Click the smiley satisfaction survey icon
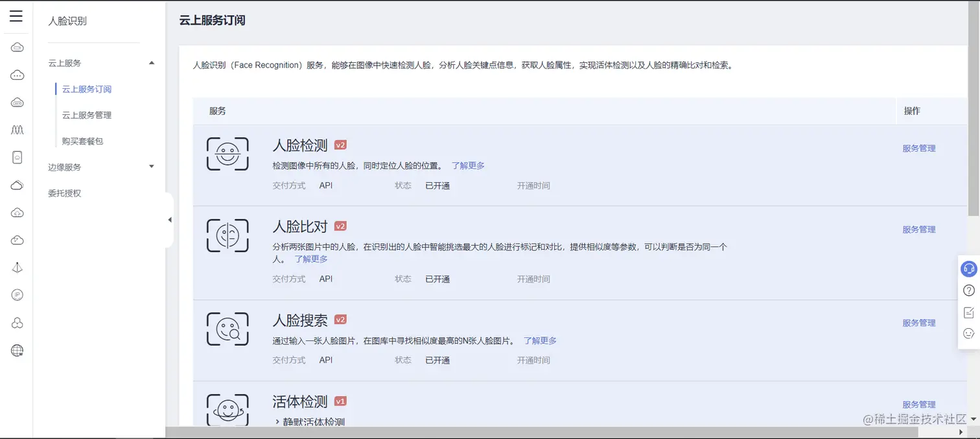The width and height of the screenshot is (980, 439). [x=969, y=333]
